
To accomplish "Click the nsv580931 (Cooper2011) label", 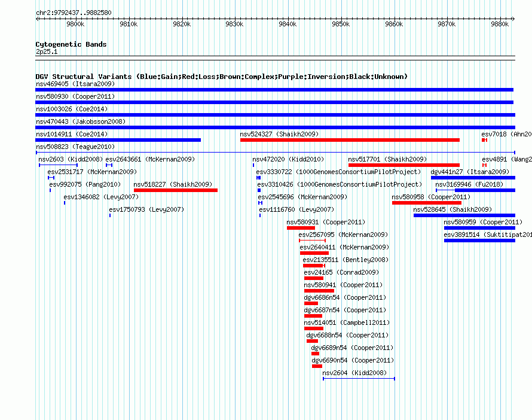I will [x=326, y=222].
